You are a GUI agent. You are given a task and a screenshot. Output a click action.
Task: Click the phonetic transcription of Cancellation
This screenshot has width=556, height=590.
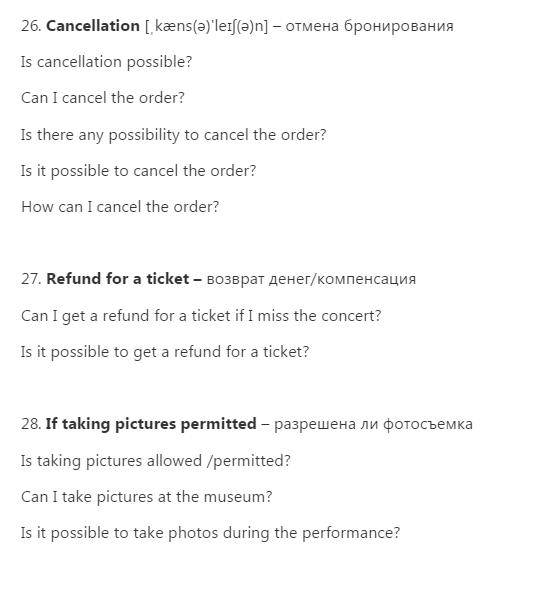coord(207,26)
